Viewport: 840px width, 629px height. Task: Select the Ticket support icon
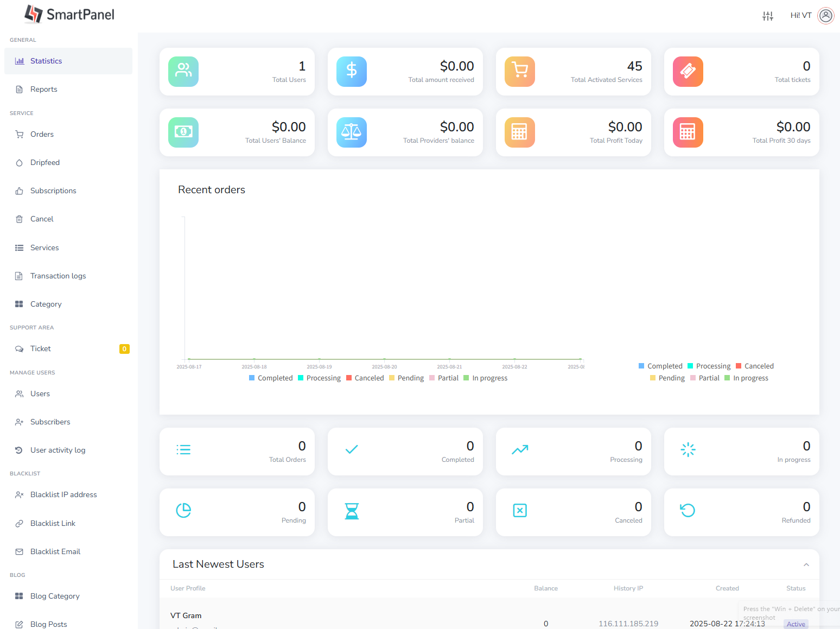tap(20, 348)
